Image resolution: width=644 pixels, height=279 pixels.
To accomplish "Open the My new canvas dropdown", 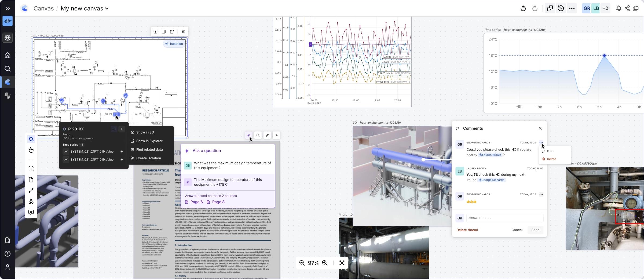I will (x=85, y=8).
